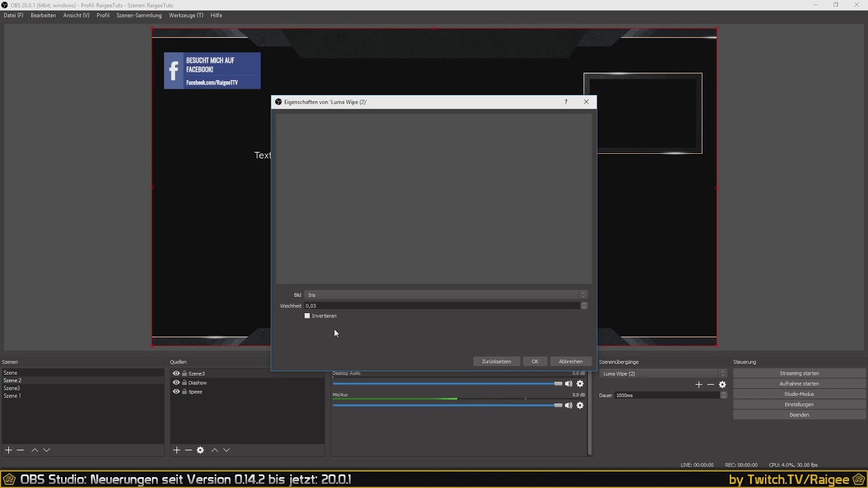868x488 pixels.
Task: Click Aufnahme starten
Action: 799,384
